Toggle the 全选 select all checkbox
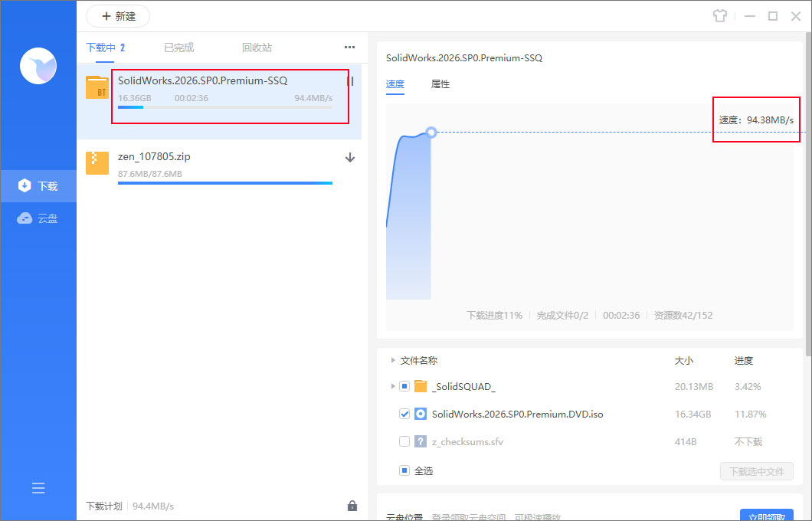 404,470
